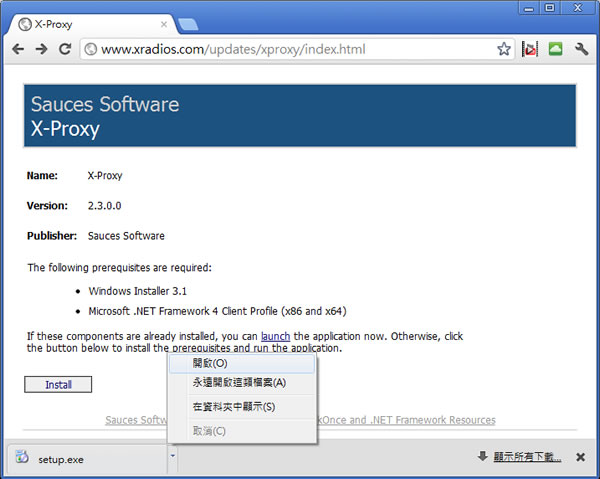Click the 'Sauces Software' publisher value
Screen dimensions: 600x479
(x=126, y=236)
